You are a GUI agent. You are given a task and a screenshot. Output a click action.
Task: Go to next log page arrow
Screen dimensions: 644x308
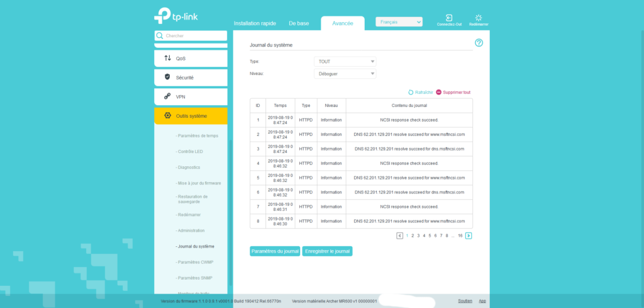[469, 236]
